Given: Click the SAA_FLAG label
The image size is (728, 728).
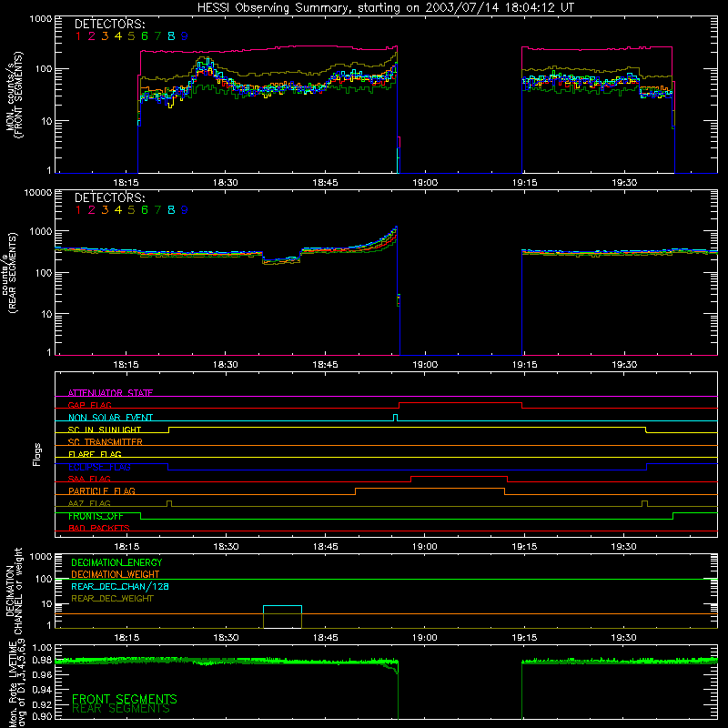Looking at the screenshot, I should point(89,479).
